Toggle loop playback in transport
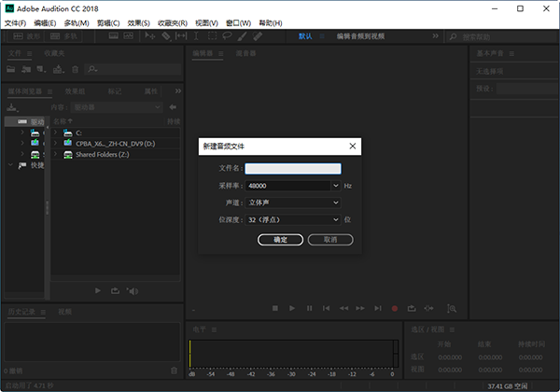 click(412, 308)
